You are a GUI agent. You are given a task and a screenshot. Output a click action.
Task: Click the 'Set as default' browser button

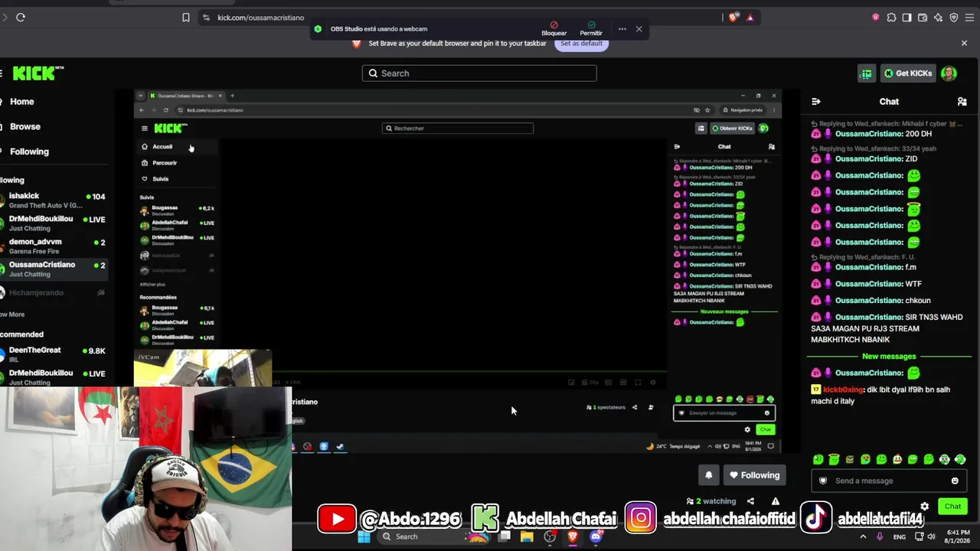click(x=581, y=44)
